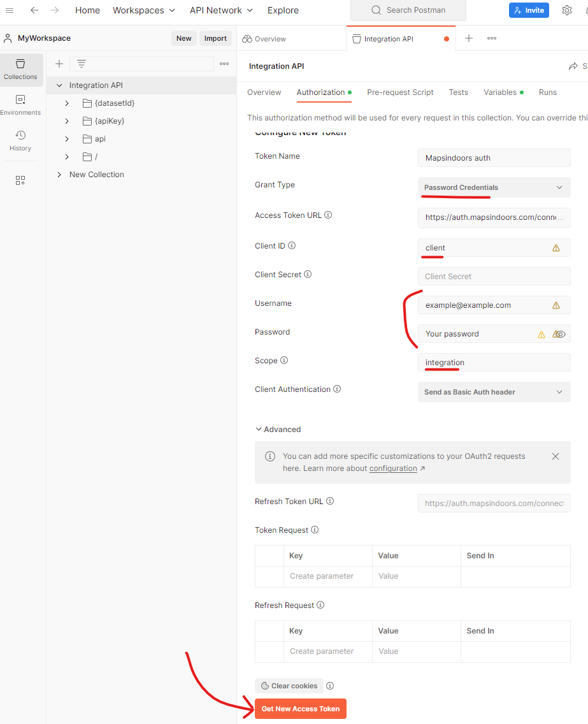The height and width of the screenshot is (724, 588).
Task: Click the Scope field with integration
Action: click(x=494, y=363)
